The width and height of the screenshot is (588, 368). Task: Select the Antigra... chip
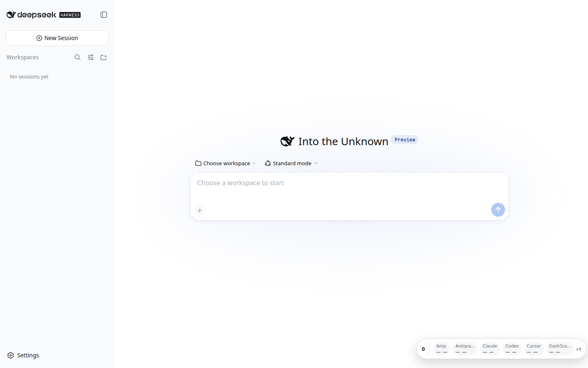coord(465,349)
